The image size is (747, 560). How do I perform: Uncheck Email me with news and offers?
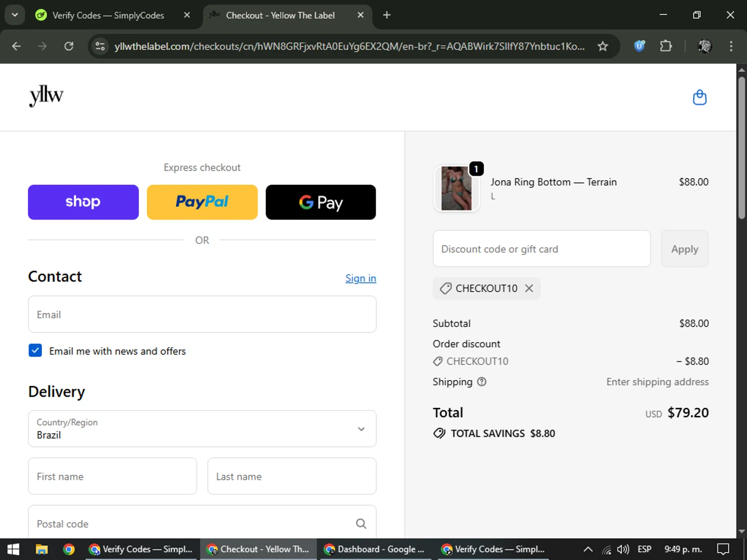coord(35,350)
